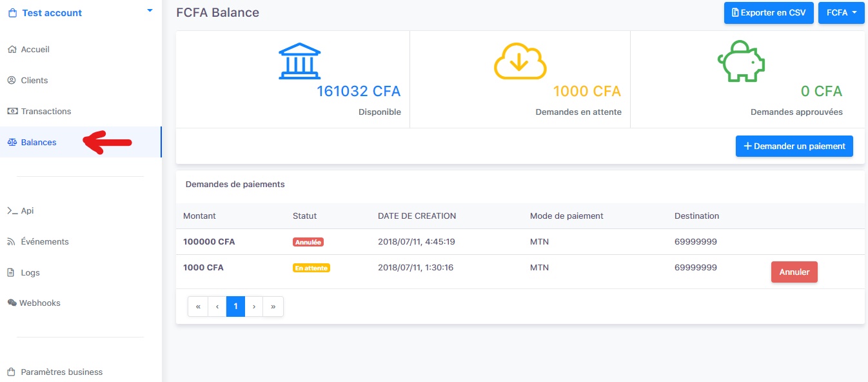Click the 161032 CFA available balance
The height and width of the screenshot is (382, 868).
click(359, 92)
